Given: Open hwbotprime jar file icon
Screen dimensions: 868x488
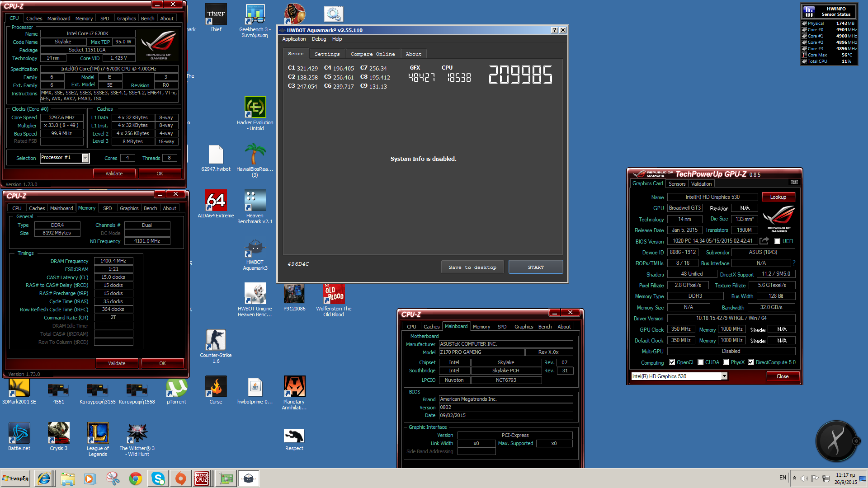Looking at the screenshot, I should [x=255, y=390].
